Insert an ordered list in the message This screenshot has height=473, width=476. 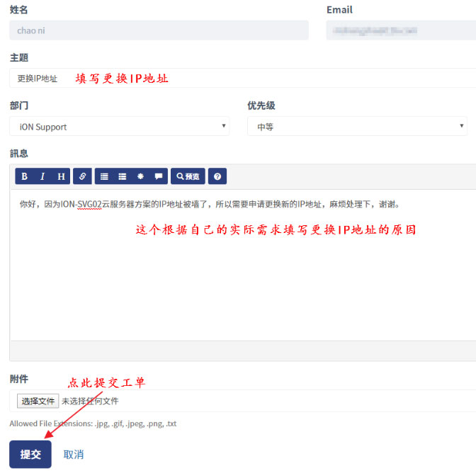122,176
